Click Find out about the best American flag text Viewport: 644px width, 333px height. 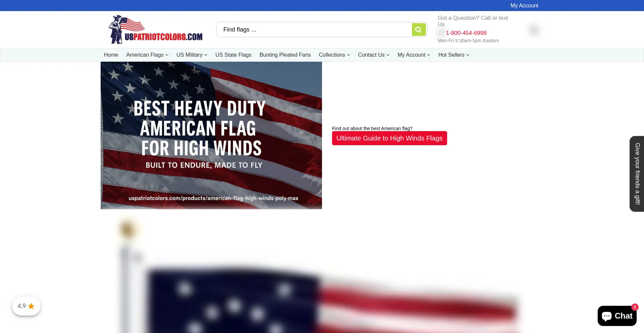click(372, 128)
